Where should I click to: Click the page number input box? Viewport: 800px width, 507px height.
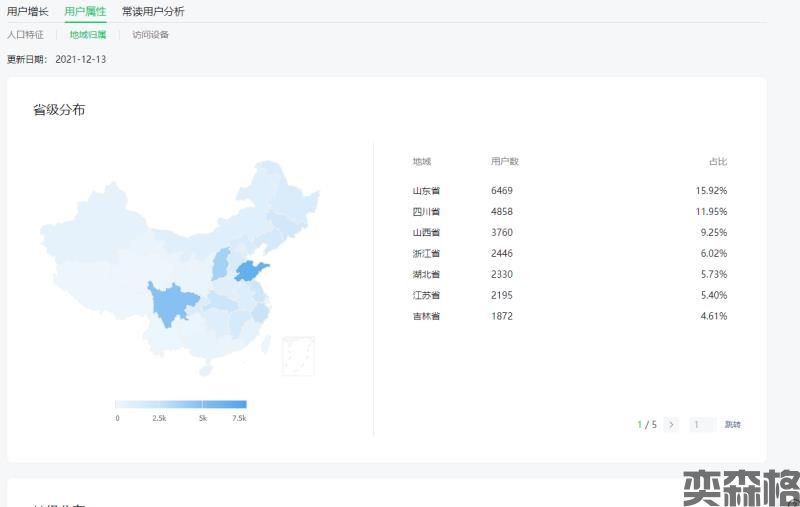pyautogui.click(x=702, y=424)
